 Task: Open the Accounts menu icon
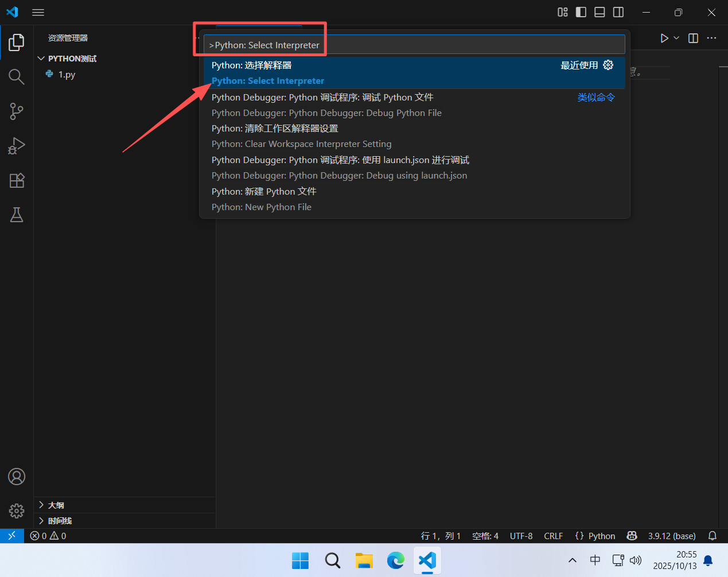tap(17, 477)
